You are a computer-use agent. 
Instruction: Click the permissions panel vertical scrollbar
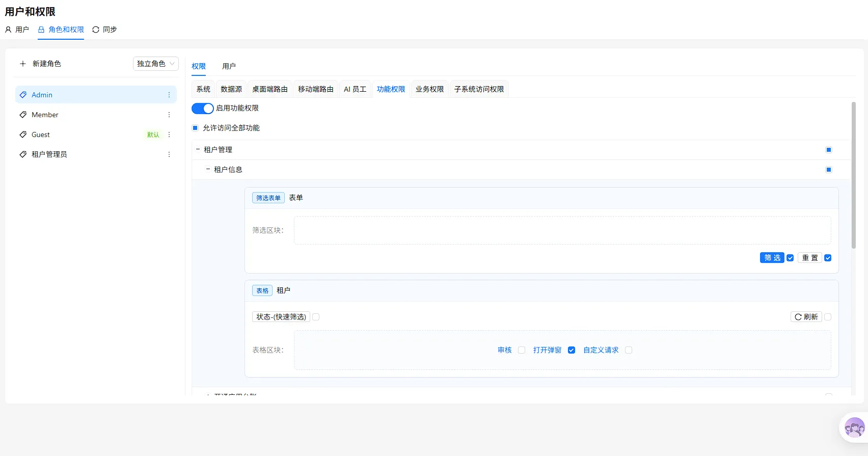point(854,175)
